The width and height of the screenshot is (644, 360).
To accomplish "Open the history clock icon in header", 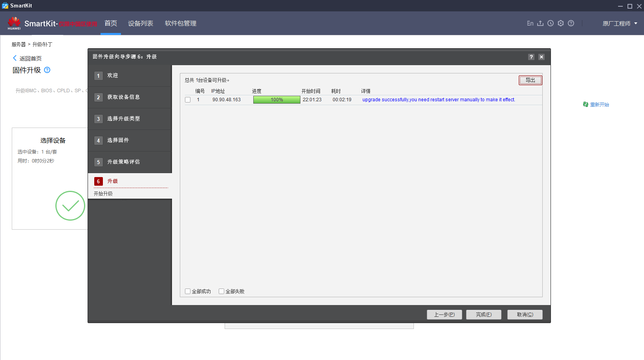I will point(551,23).
